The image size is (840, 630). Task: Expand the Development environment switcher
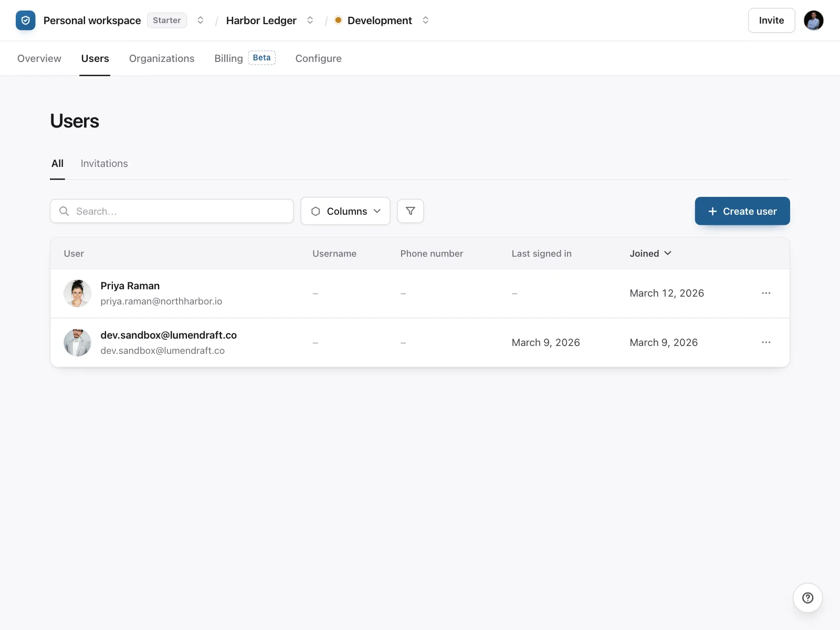pyautogui.click(x=426, y=20)
